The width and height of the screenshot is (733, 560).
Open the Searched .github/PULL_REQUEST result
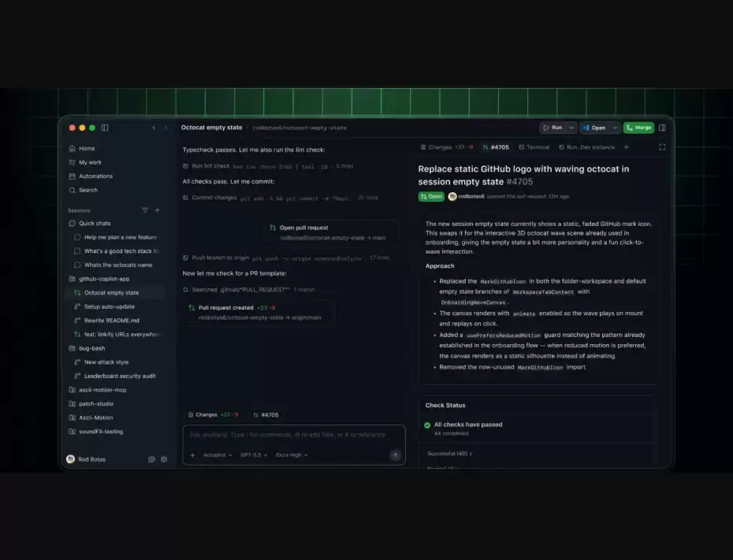(x=248, y=290)
